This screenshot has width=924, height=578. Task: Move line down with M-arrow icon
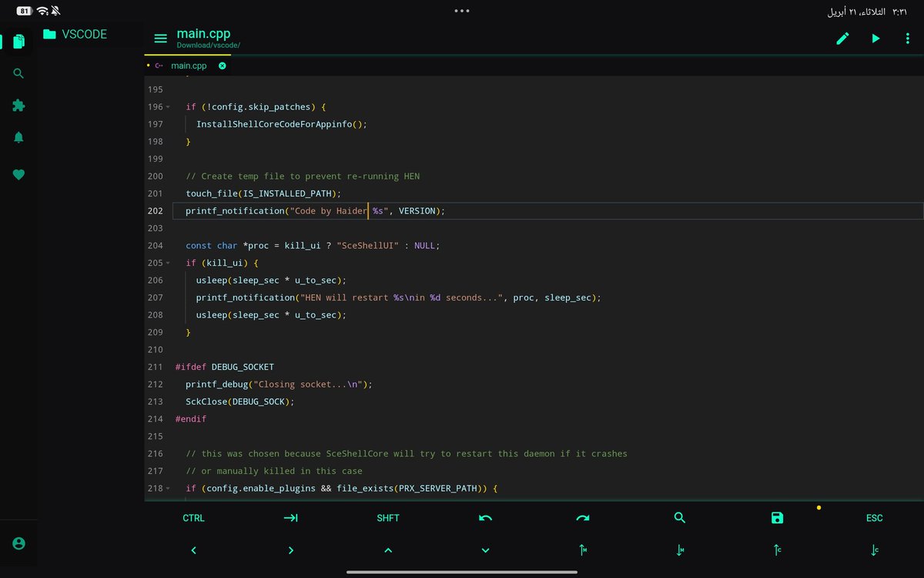(680, 550)
